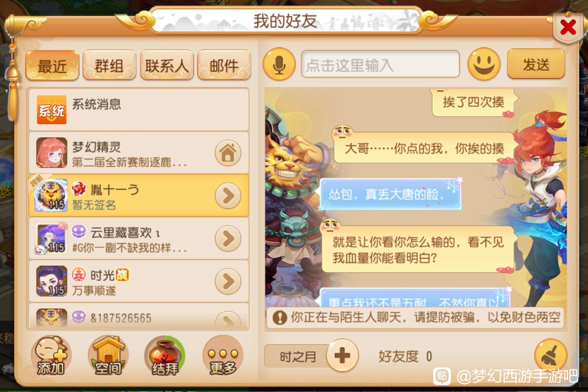Screen dimensions: 588x392
Task: Click the plus button next to 时之月
Action: click(x=342, y=355)
